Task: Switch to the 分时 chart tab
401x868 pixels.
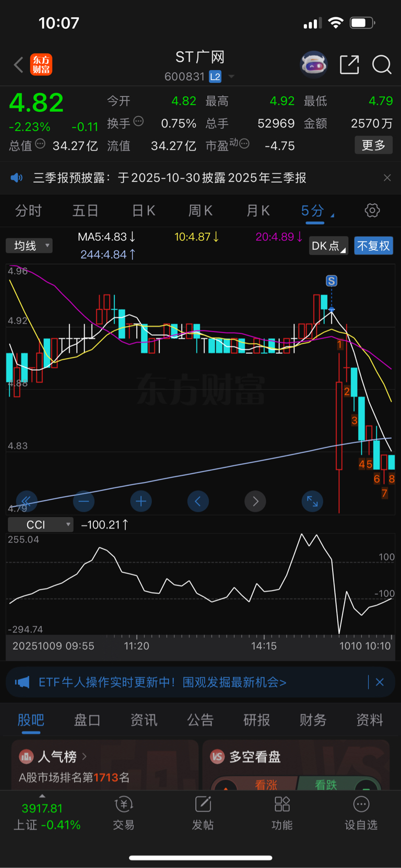Action: pyautogui.click(x=29, y=210)
